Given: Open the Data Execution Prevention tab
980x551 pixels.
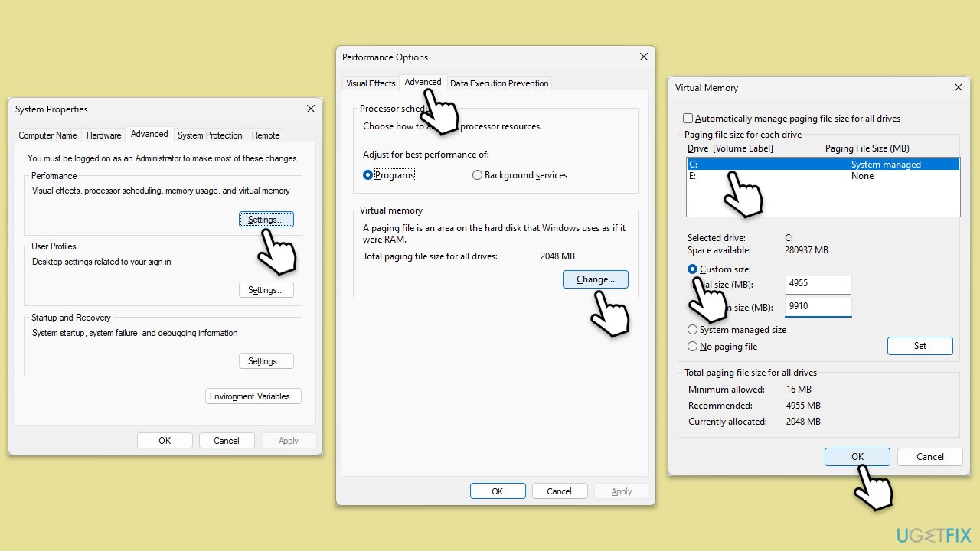Looking at the screenshot, I should point(499,83).
